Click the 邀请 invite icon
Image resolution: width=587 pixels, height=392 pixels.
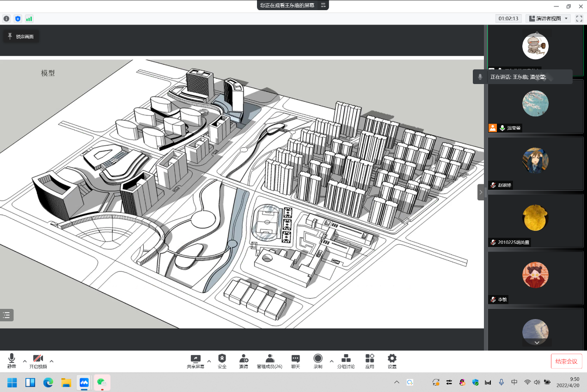tap(244, 361)
